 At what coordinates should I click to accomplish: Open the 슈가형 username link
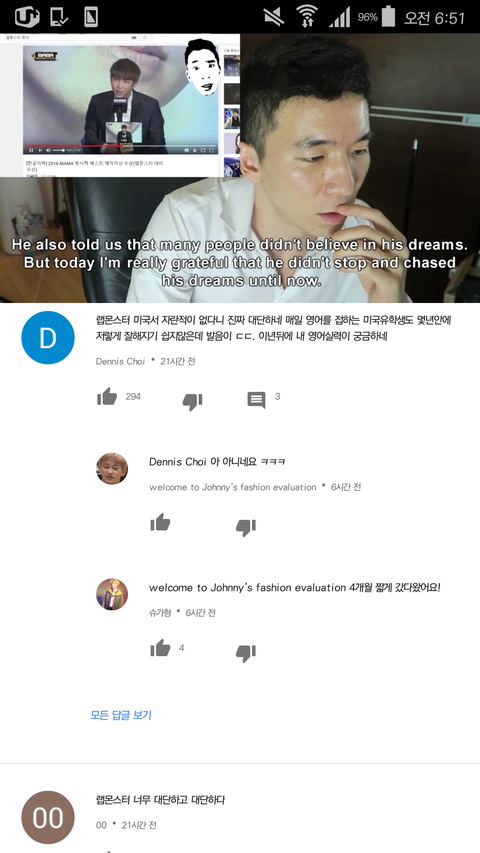pos(160,613)
